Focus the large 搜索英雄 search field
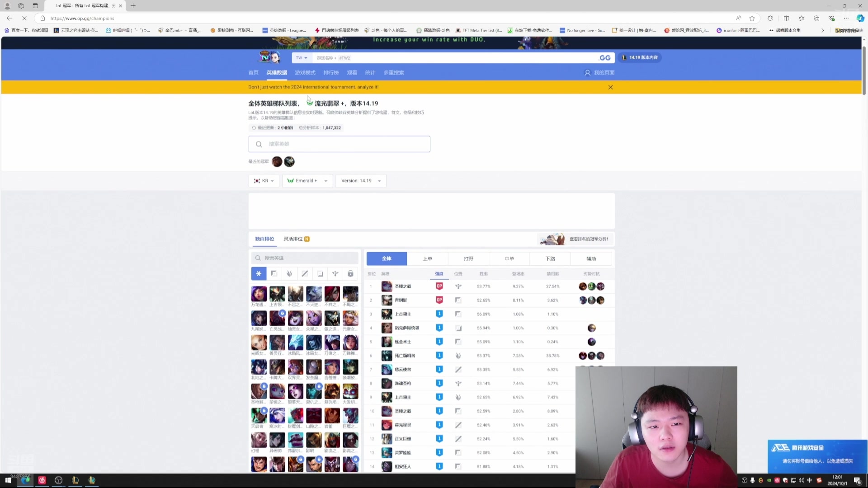 [339, 144]
